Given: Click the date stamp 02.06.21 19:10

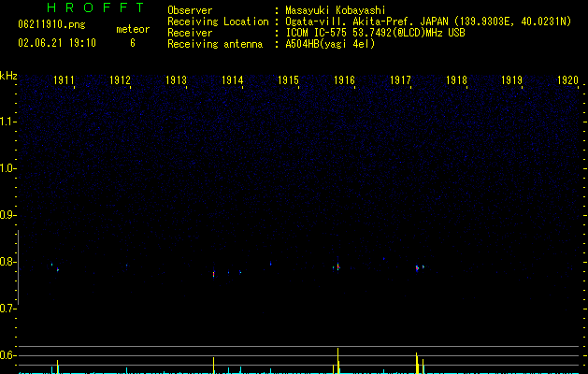Looking at the screenshot, I should 57,43.
